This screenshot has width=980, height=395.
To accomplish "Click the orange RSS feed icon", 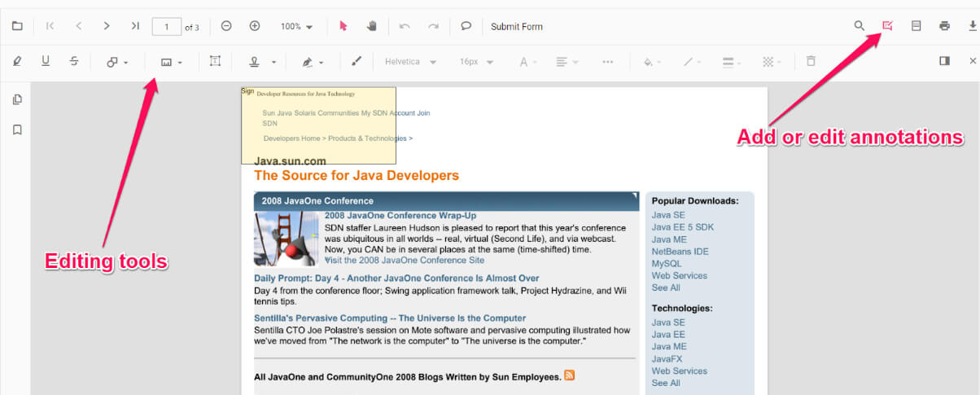I will (570, 375).
